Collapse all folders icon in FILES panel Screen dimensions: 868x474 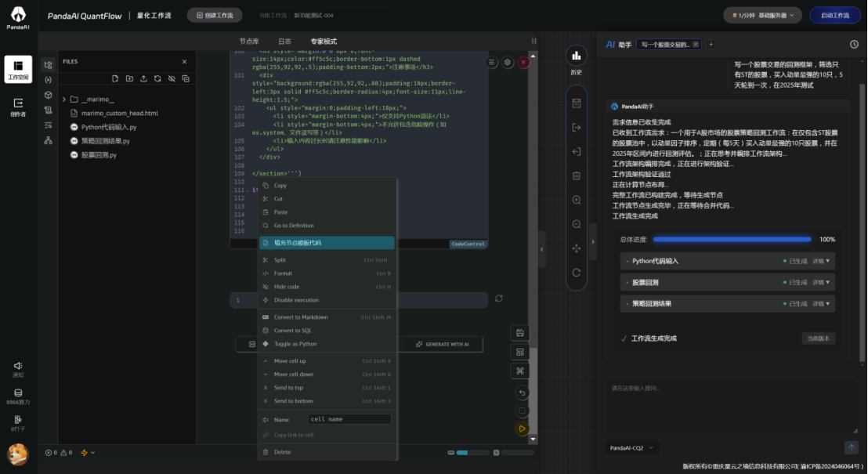coord(186,78)
